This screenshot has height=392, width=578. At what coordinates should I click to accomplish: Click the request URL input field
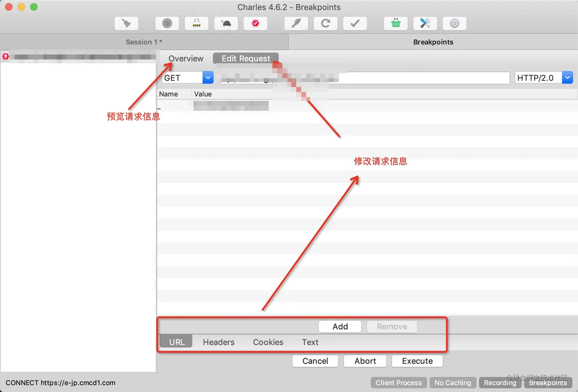[x=364, y=78]
